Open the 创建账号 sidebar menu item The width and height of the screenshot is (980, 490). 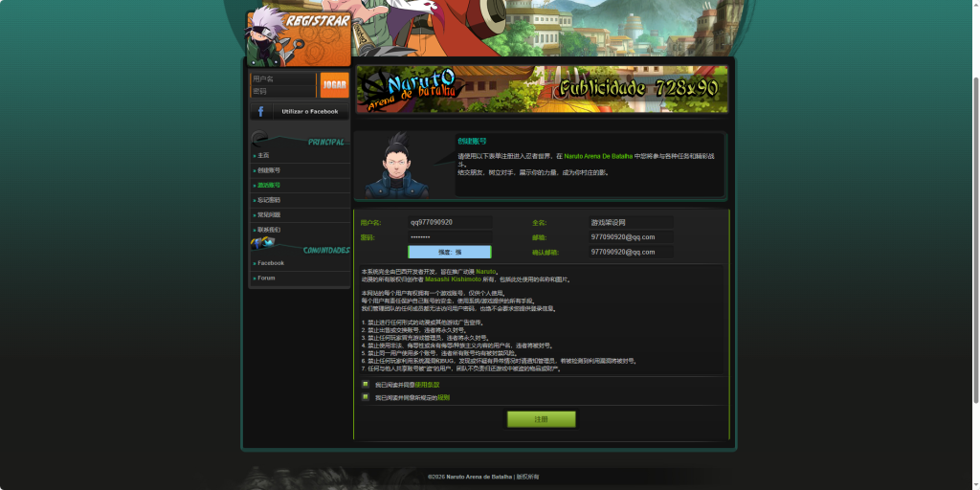269,170
